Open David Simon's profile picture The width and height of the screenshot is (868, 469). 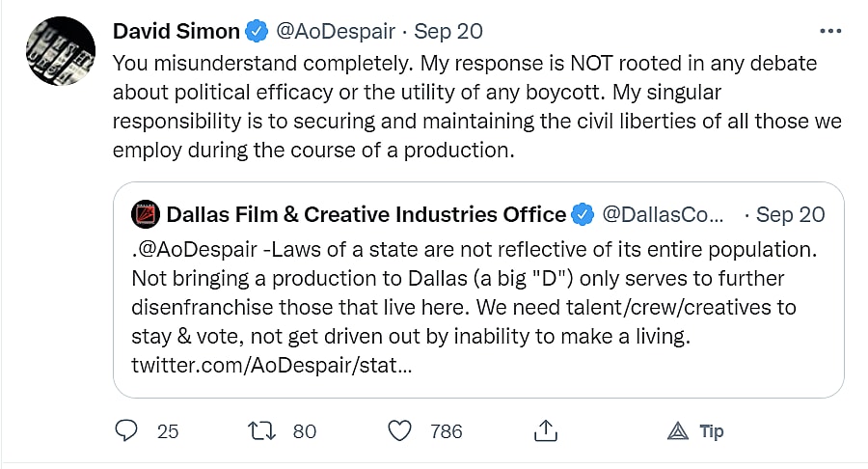point(59,51)
